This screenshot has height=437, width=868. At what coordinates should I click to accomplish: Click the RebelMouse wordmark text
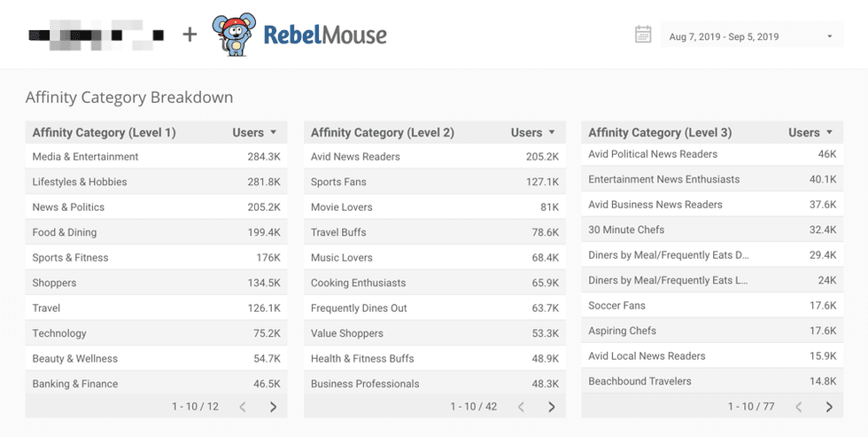pyautogui.click(x=325, y=35)
